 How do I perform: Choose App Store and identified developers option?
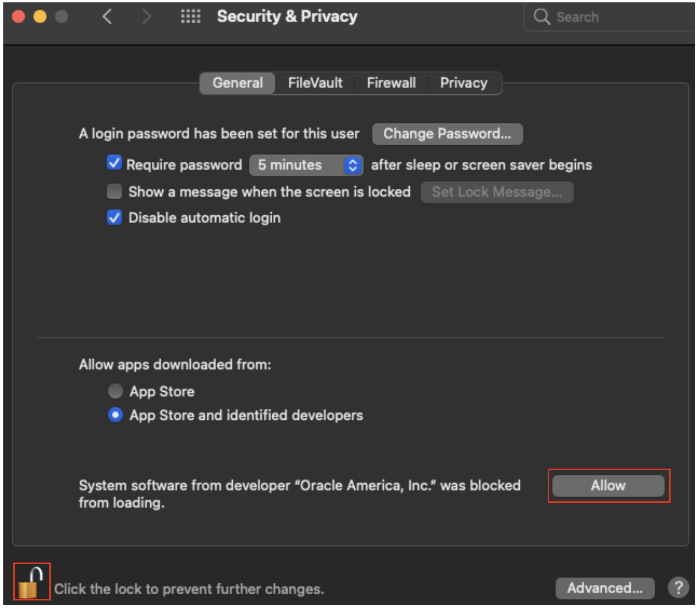click(x=115, y=415)
